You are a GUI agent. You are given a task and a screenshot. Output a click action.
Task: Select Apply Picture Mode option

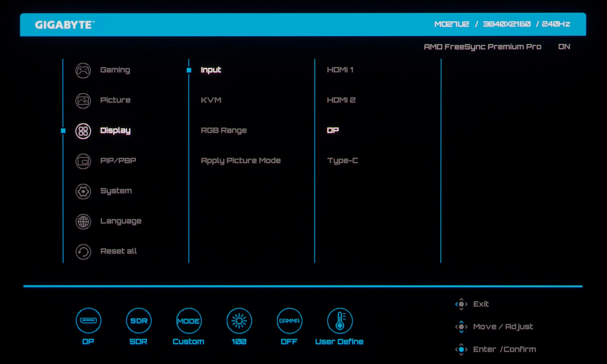[240, 161]
